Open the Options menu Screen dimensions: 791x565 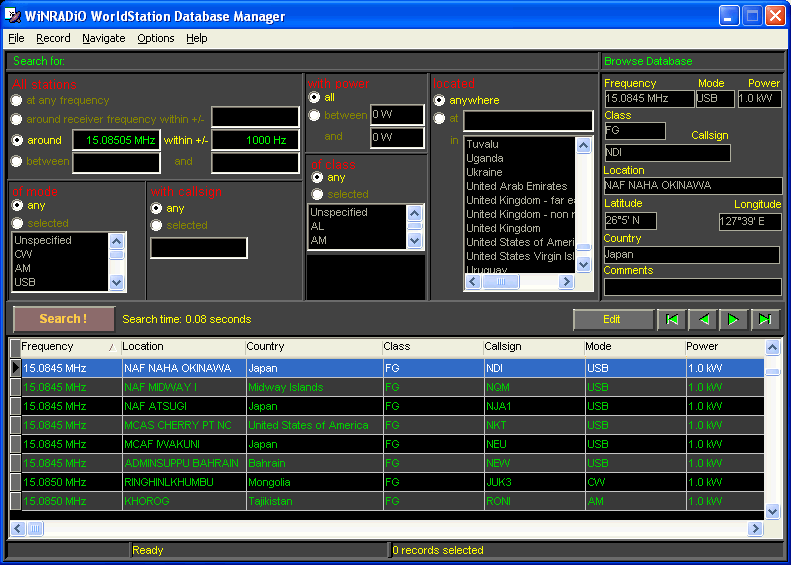(155, 38)
